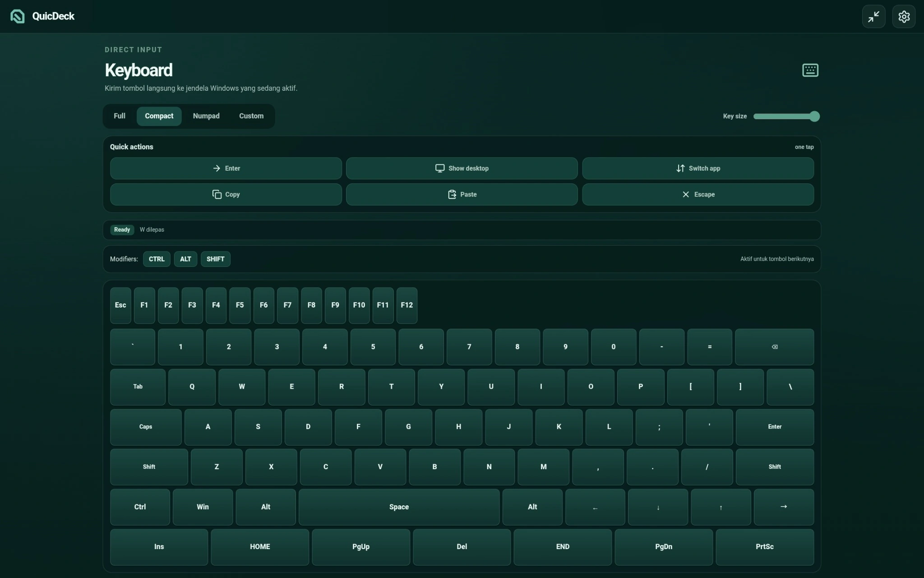Viewport: 924px width, 578px height.
Task: Tap the backslash key
Action: [x=790, y=387]
